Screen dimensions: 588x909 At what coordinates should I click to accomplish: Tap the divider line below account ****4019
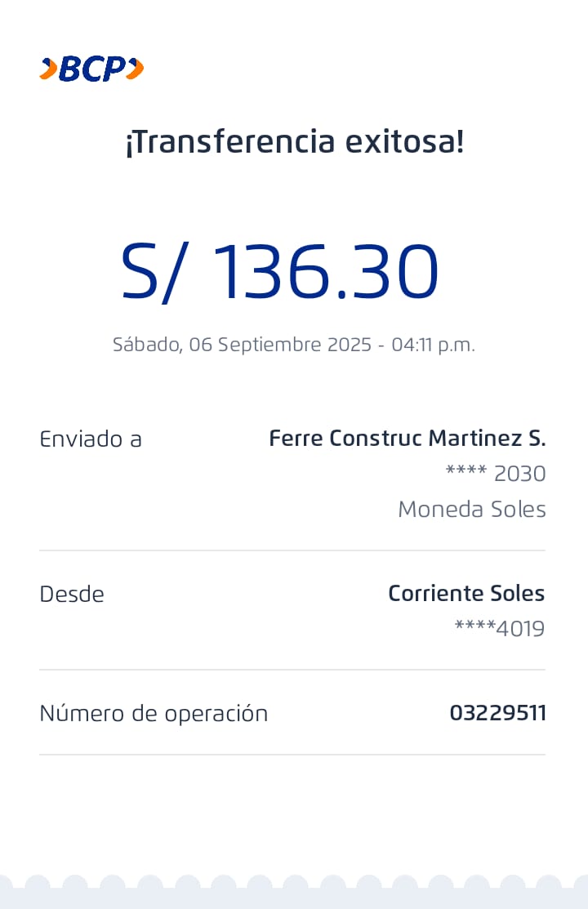tap(292, 670)
